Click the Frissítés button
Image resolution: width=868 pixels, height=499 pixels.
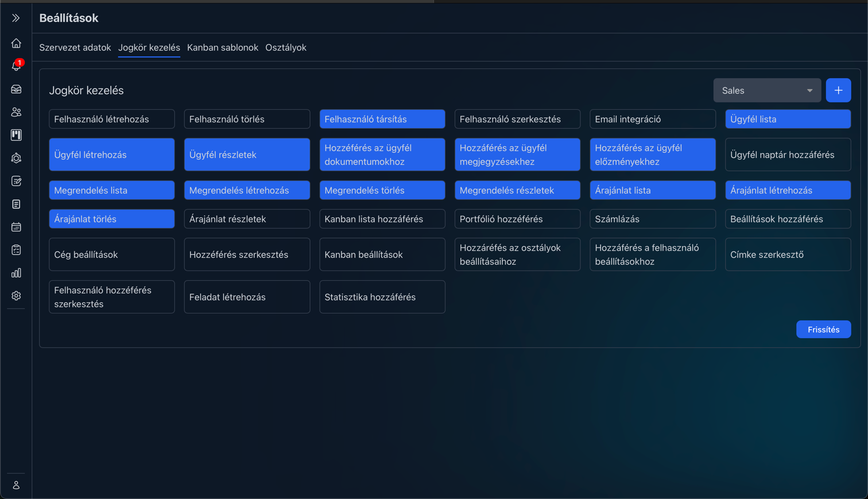(823, 330)
